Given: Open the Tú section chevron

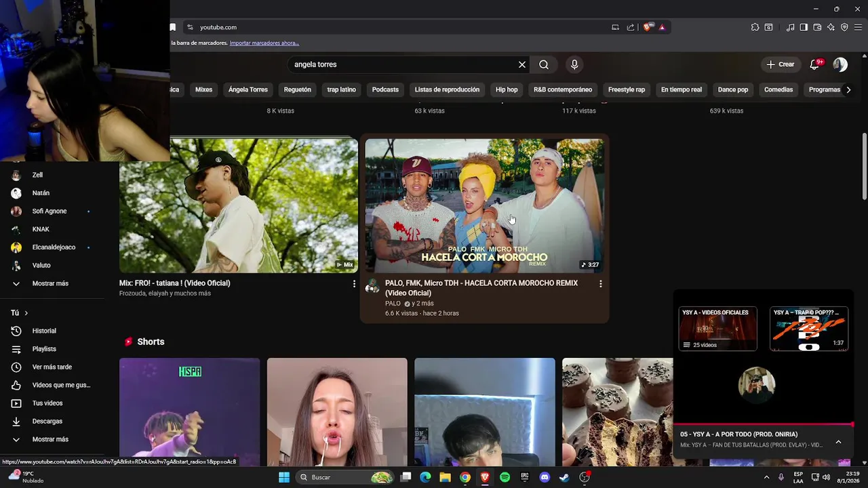Looking at the screenshot, I should (26, 313).
